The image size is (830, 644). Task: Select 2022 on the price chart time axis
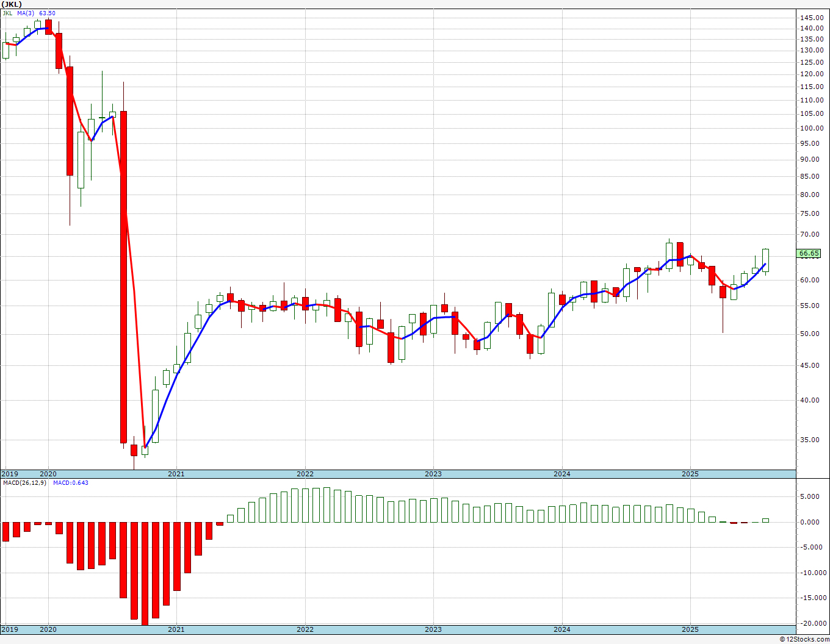click(305, 474)
